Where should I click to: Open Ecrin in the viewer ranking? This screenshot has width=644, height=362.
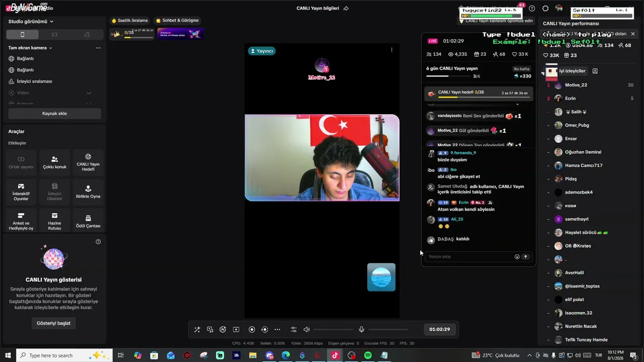click(x=591, y=99)
